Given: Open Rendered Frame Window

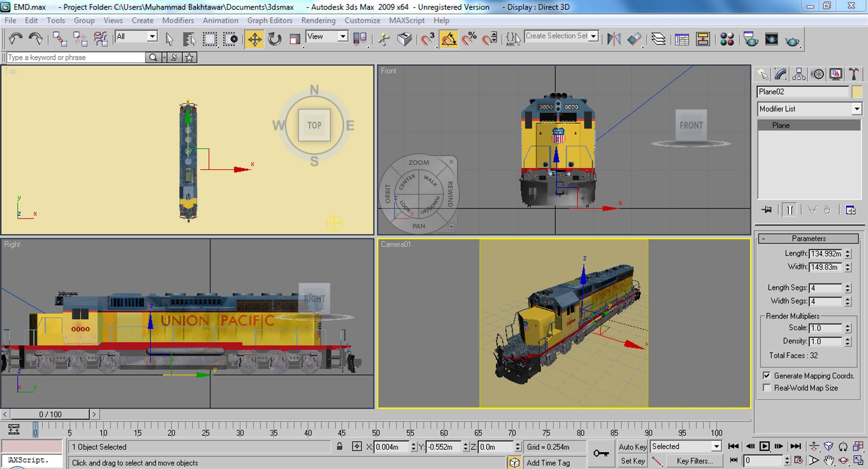Looking at the screenshot, I should point(771,39).
